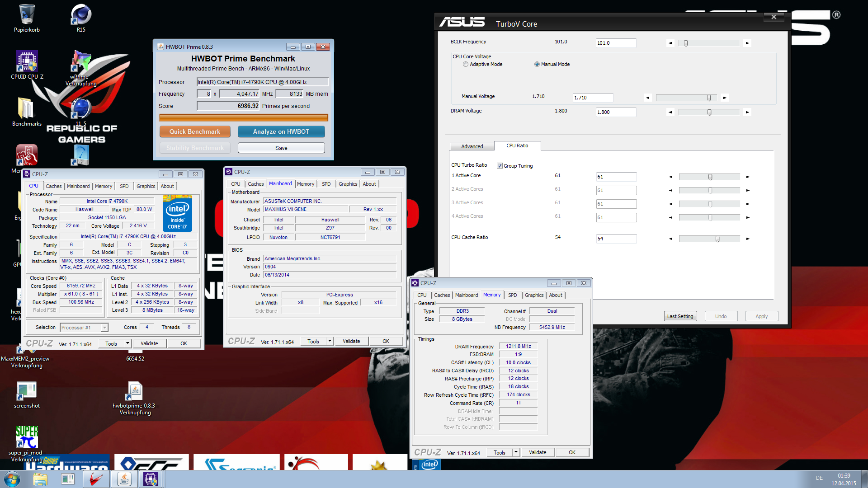Switch to SPD tab in Mainboard CPU-Z window
The height and width of the screenshot is (488, 868).
326,184
